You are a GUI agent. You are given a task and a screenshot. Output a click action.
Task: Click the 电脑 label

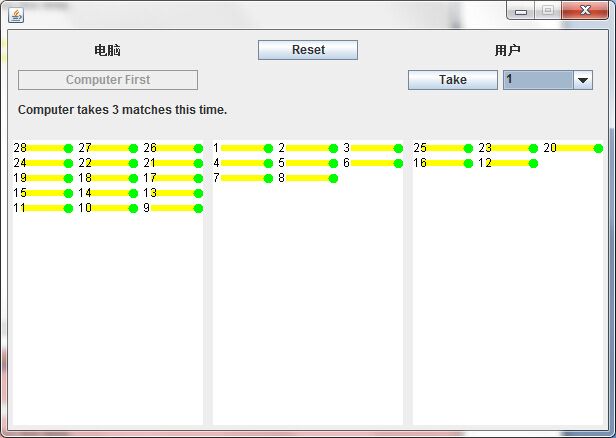[x=107, y=50]
